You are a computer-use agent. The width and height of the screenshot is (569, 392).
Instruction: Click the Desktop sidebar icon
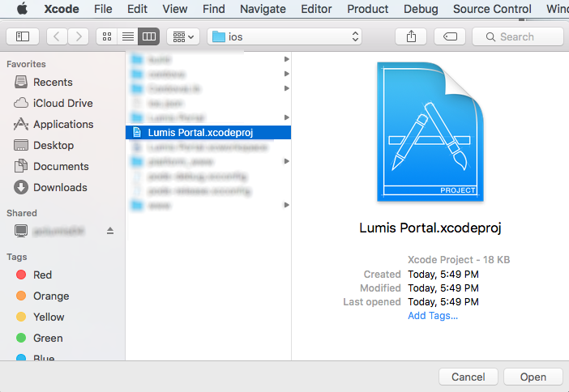point(21,145)
